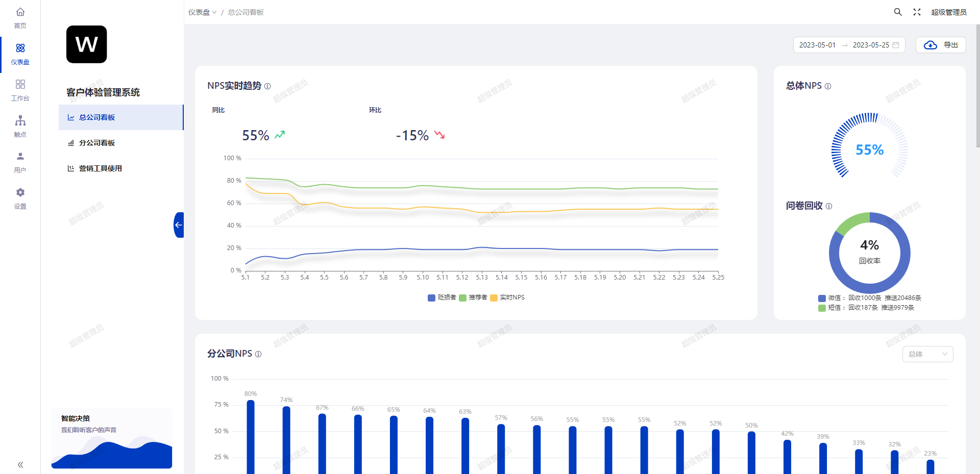This screenshot has height=474, width=980.
Task: Click the info icon beside 总体NPS
Action: click(828, 86)
